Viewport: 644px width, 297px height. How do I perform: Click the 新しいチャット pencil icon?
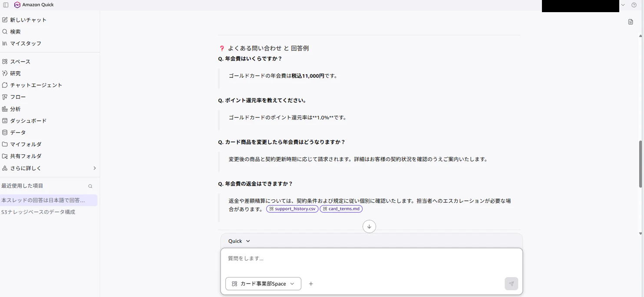tap(5, 20)
